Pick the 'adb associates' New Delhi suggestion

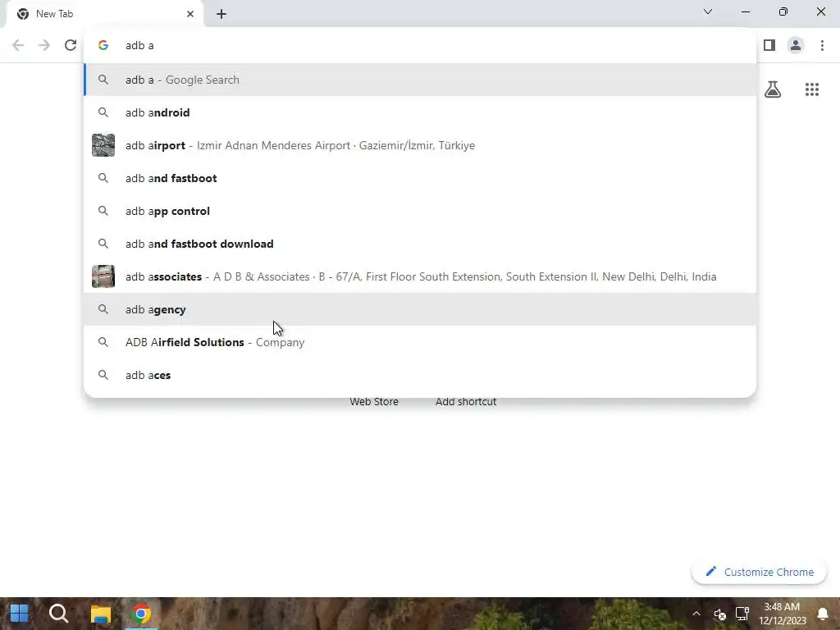click(420, 276)
